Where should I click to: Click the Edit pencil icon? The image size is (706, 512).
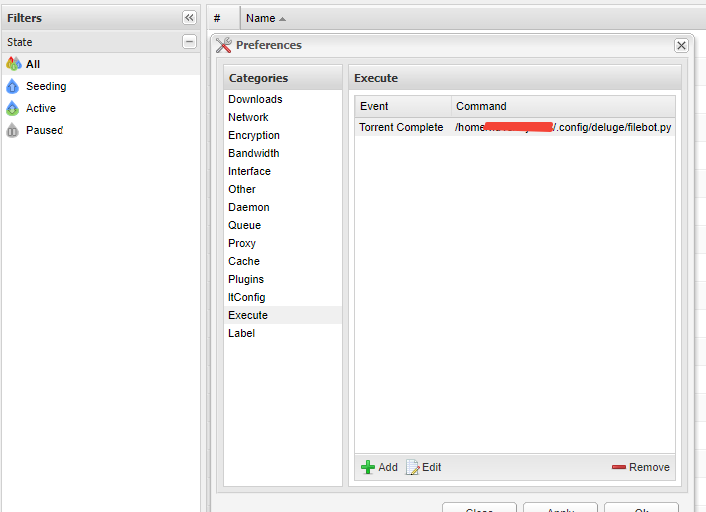tap(412, 467)
